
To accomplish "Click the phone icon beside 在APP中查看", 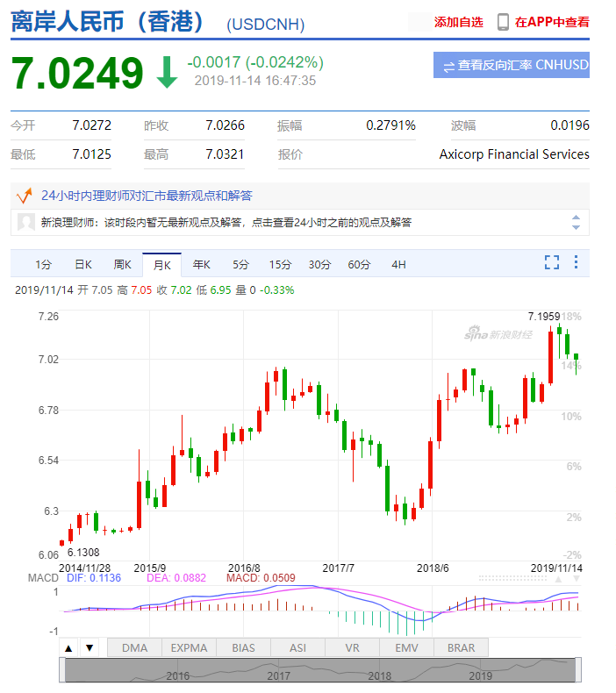I will 504,22.
